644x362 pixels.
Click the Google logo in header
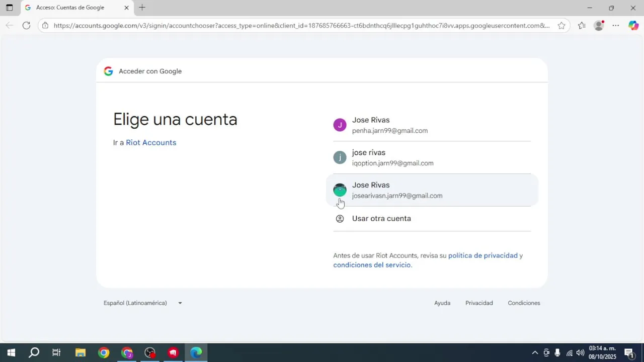tap(108, 71)
